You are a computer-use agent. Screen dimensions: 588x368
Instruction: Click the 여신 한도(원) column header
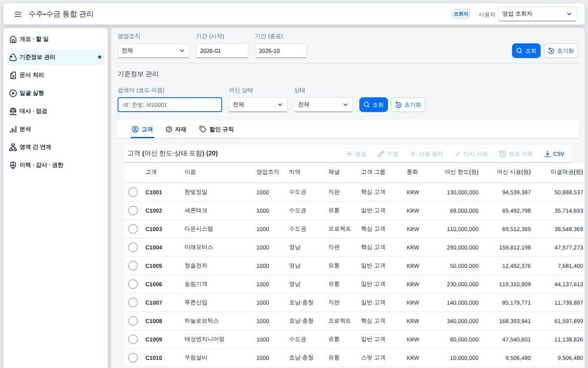pos(461,172)
